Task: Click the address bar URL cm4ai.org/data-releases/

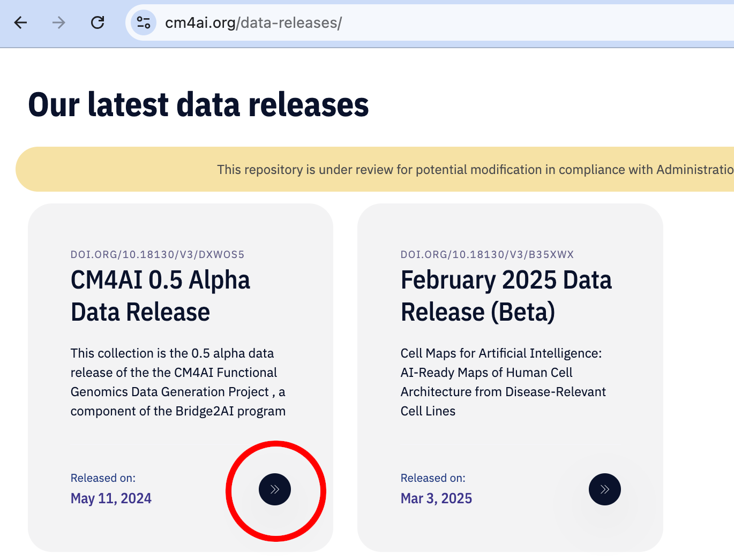Action: (253, 22)
